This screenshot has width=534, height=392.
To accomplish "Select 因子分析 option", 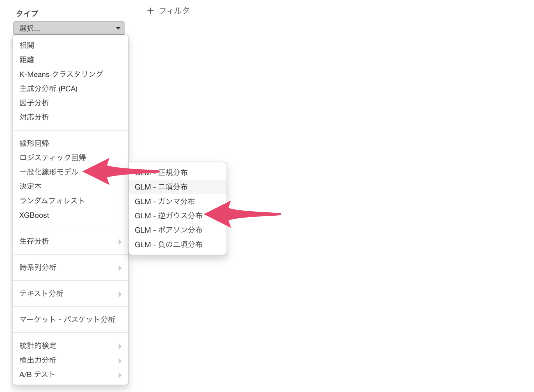I will coord(70,103).
